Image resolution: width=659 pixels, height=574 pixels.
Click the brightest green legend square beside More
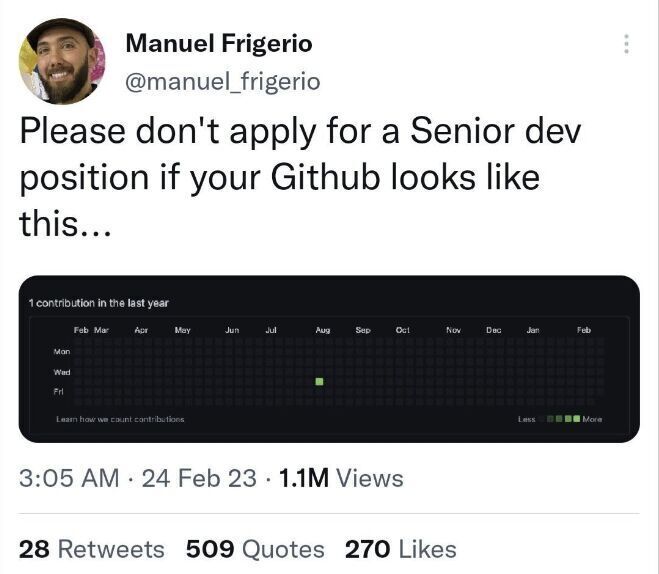point(576,419)
